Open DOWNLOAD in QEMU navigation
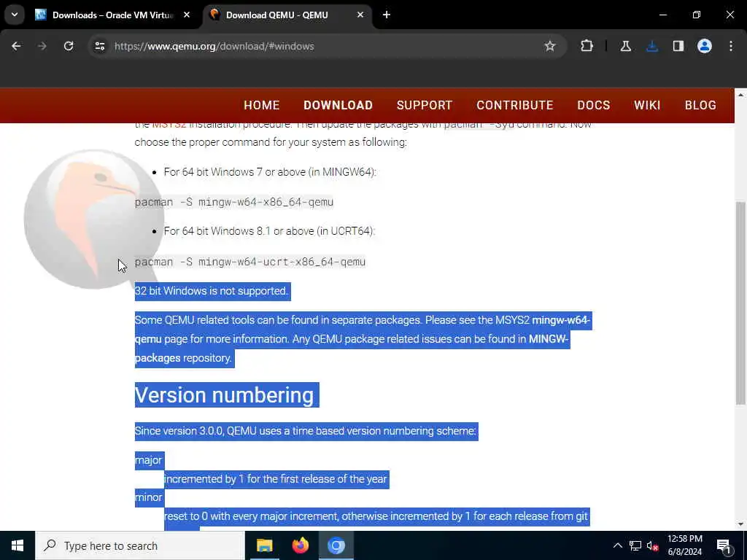The image size is (747, 560). 338,105
